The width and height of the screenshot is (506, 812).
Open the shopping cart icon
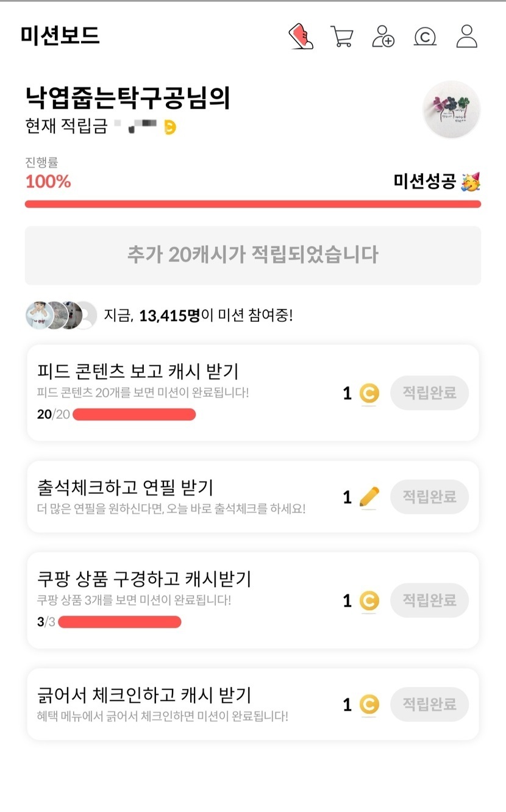tap(342, 36)
